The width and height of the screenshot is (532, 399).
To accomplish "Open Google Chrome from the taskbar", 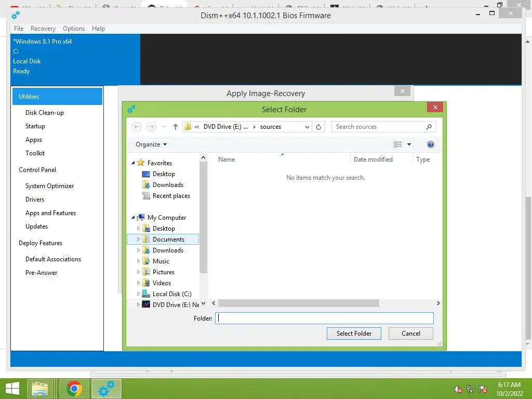I will (74, 389).
